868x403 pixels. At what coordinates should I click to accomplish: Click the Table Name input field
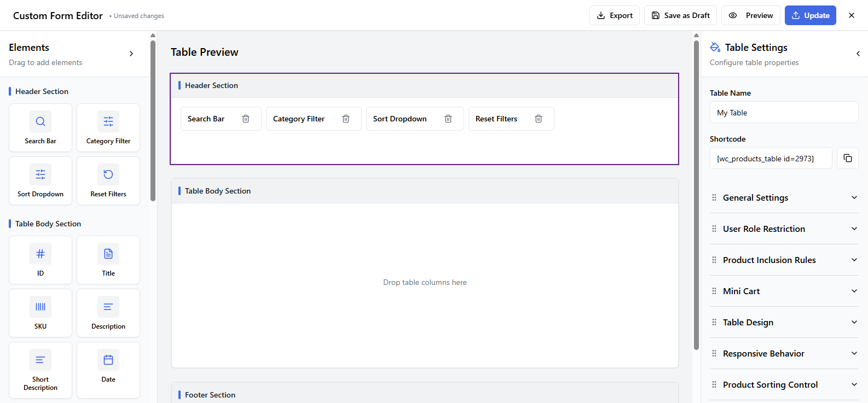click(x=784, y=113)
